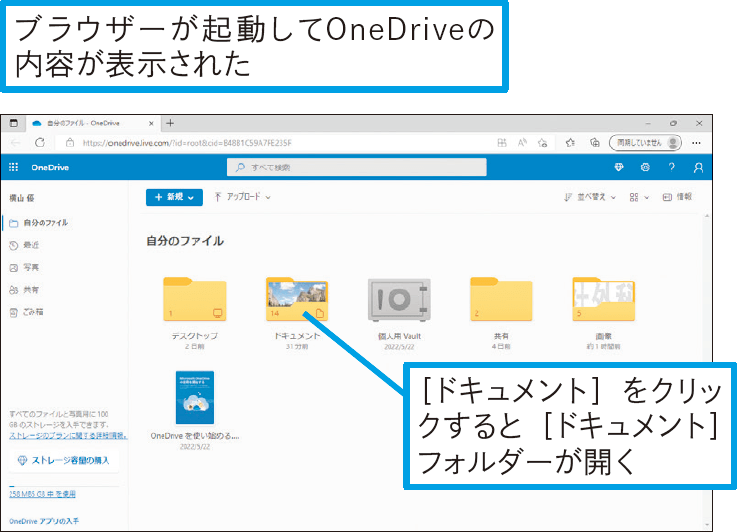
Task: Show the 情報 details pane
Action: pos(677,197)
